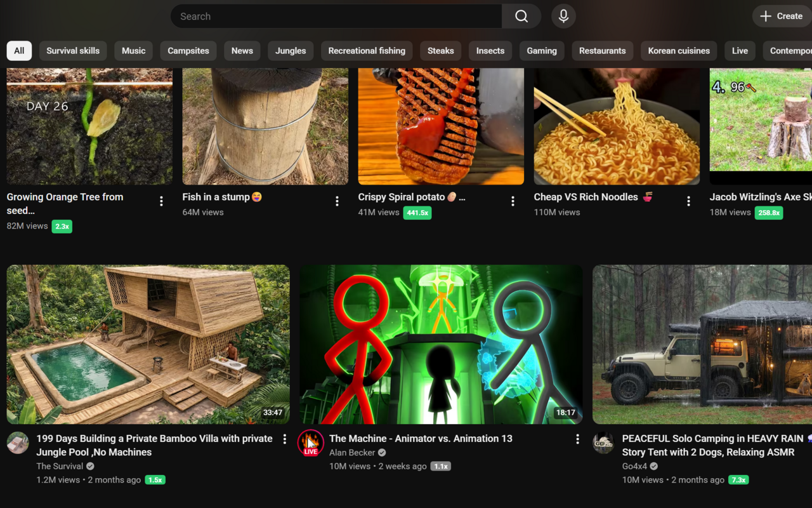This screenshot has width=812, height=508.
Task: Start voice search with microphone icon
Action: click(563, 17)
